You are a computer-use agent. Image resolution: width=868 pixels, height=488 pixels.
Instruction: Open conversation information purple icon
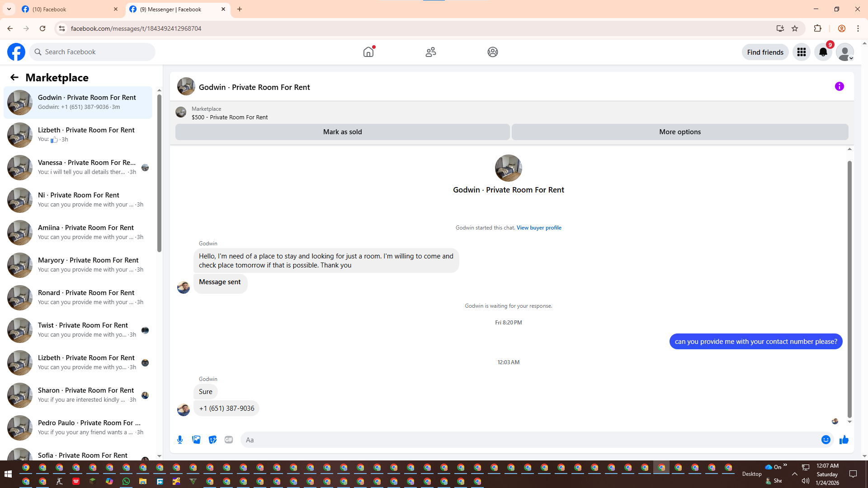pyautogui.click(x=839, y=86)
